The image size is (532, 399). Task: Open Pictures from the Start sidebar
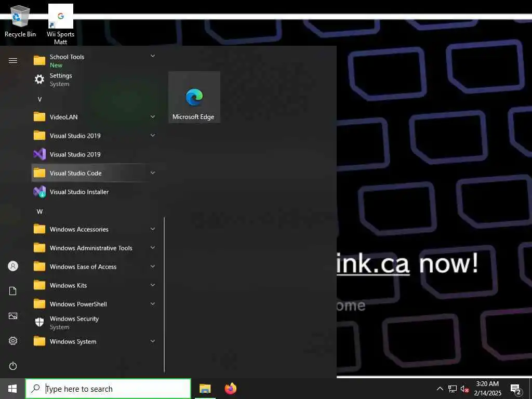click(x=13, y=316)
